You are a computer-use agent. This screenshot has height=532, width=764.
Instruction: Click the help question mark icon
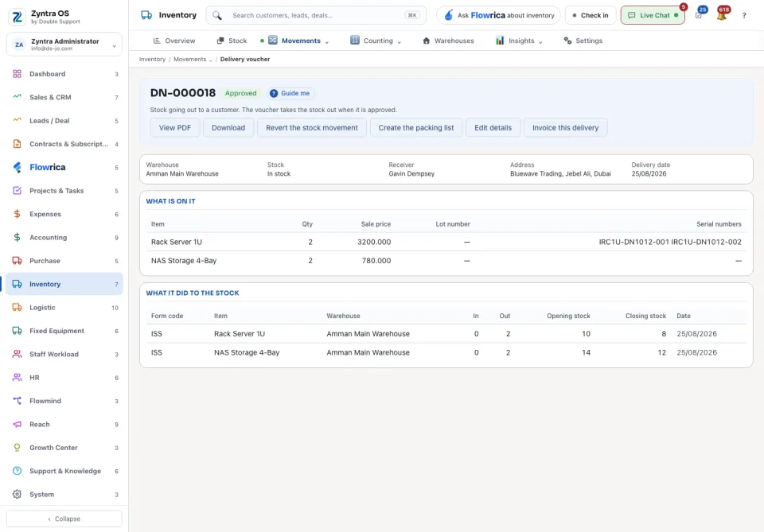744,16
